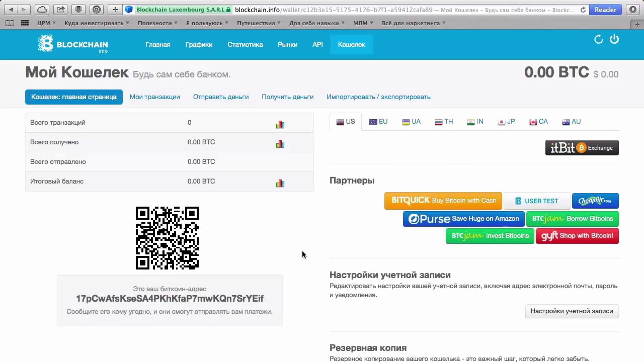Open the Top Sites grid icon

point(25,23)
